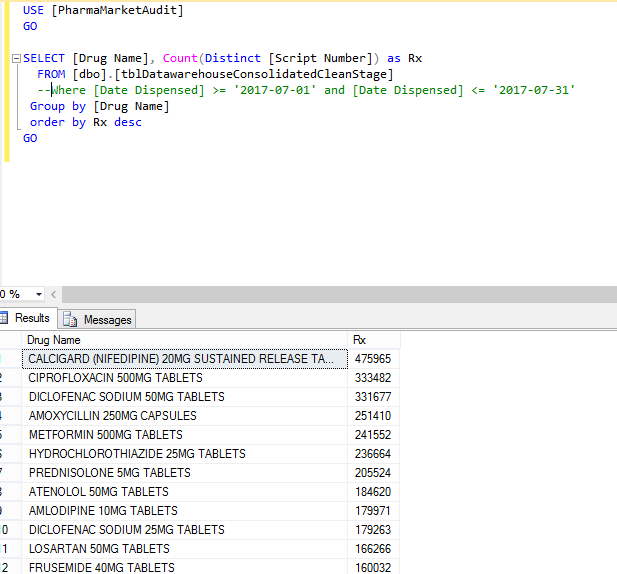Click the AMOXYCILLIN 250MG CAPSULES cell
Image resolution: width=617 pixels, height=574 pixels.
pyautogui.click(x=185, y=416)
